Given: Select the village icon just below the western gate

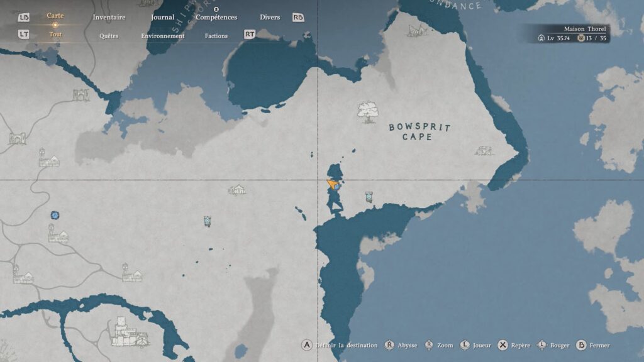Looking at the screenshot, I should (49, 158).
